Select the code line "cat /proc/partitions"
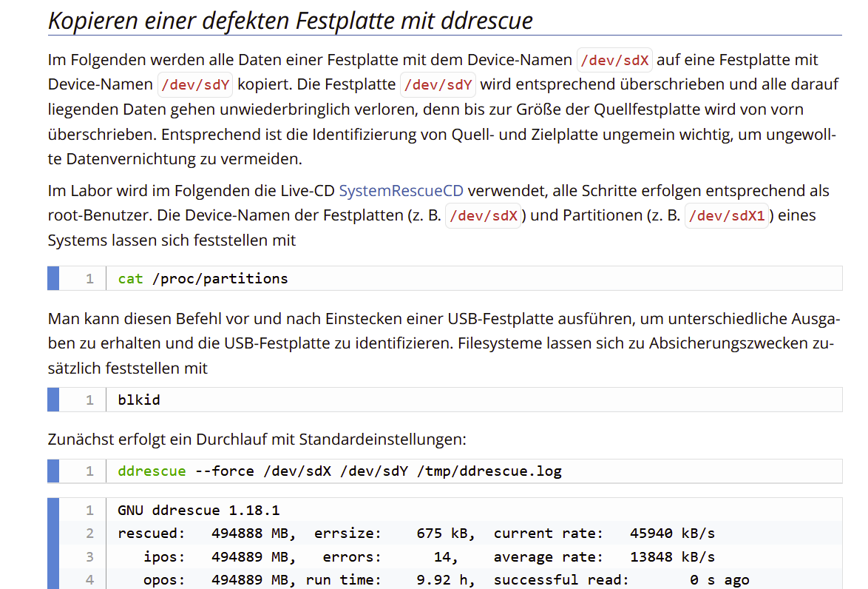This screenshot has width=868, height=589. pos(203,279)
